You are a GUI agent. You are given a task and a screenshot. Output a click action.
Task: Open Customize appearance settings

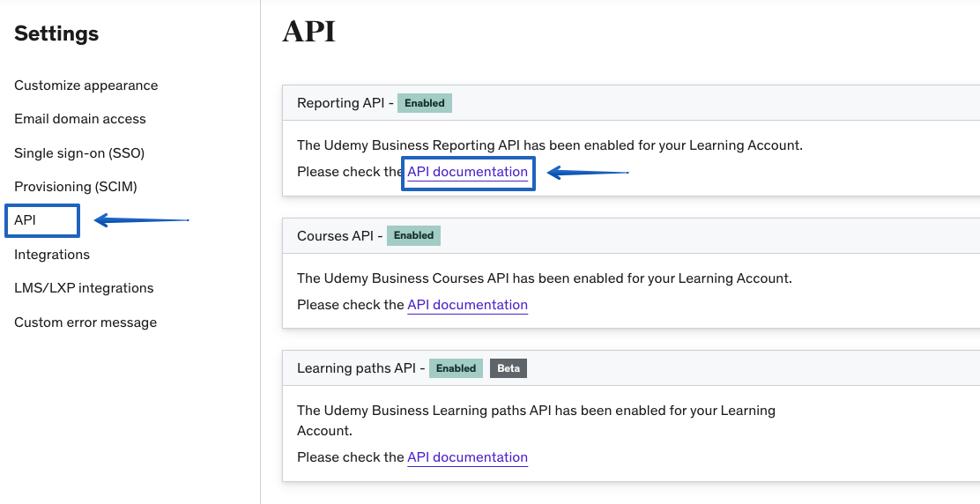(x=85, y=85)
